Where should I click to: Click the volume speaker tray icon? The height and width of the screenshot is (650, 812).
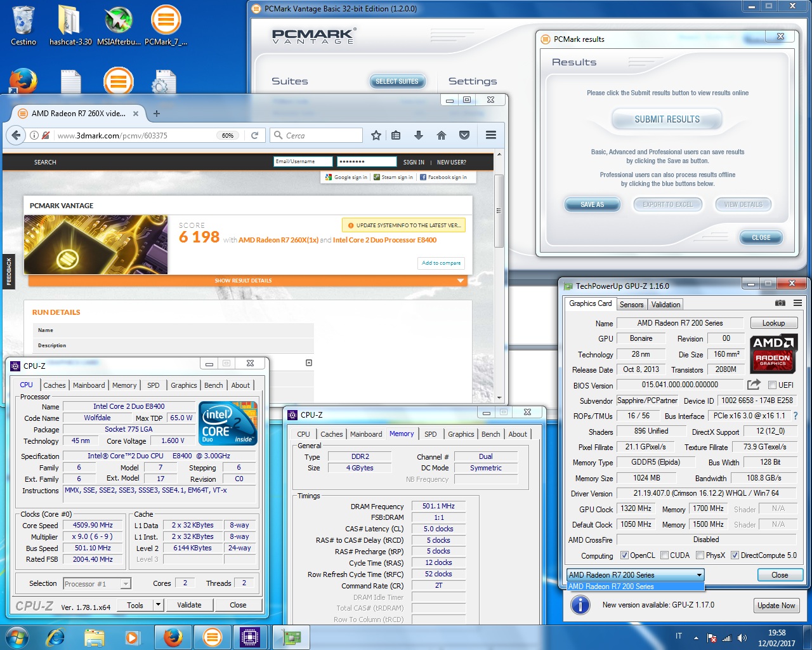point(742,637)
